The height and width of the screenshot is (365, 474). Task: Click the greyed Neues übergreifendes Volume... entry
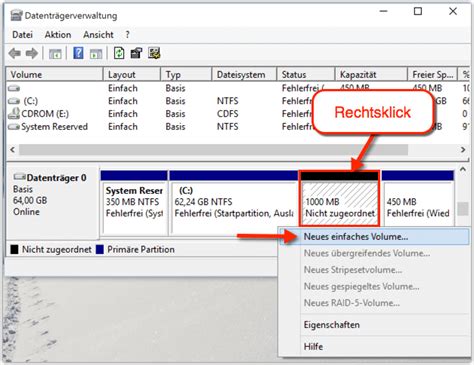(x=373, y=253)
